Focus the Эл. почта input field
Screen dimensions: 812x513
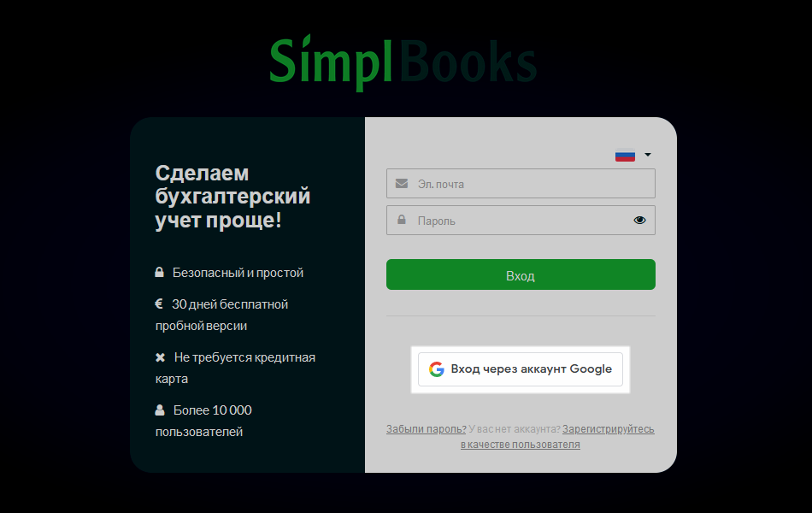pyautogui.click(x=521, y=184)
